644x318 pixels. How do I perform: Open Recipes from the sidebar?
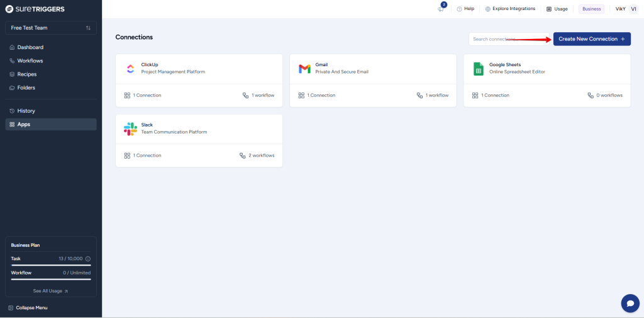click(27, 74)
